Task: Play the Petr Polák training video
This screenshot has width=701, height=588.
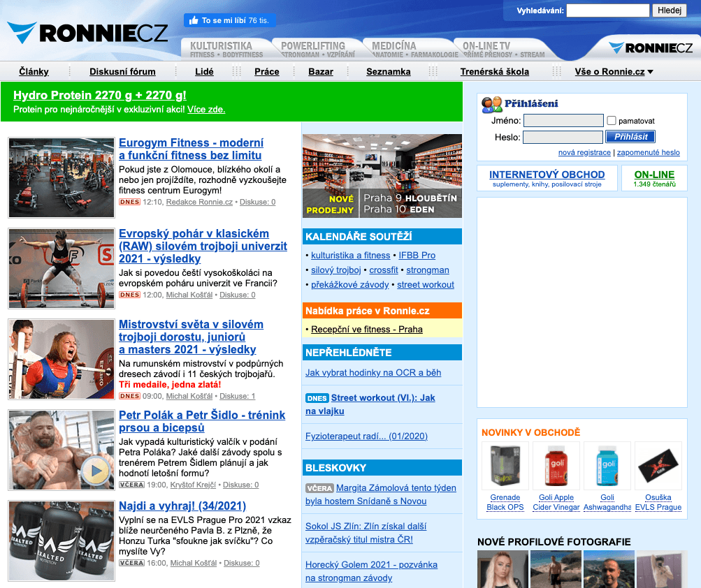Action: [96, 470]
